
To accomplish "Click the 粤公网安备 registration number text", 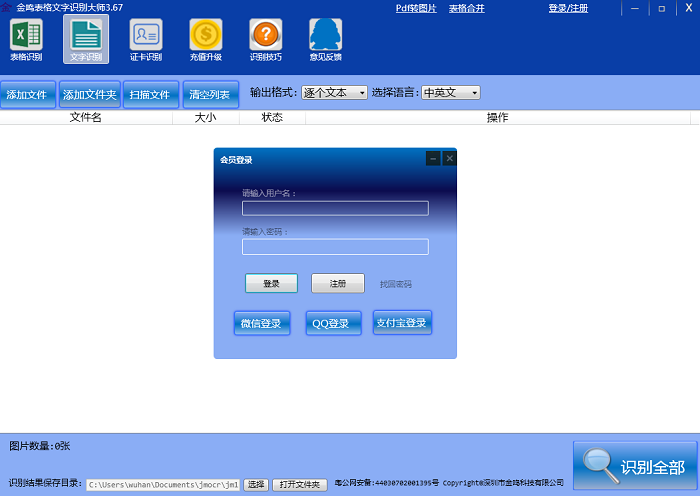I will (x=387, y=483).
